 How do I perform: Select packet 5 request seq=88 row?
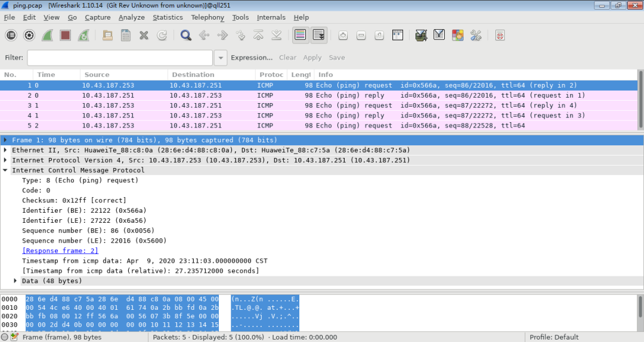(318, 126)
